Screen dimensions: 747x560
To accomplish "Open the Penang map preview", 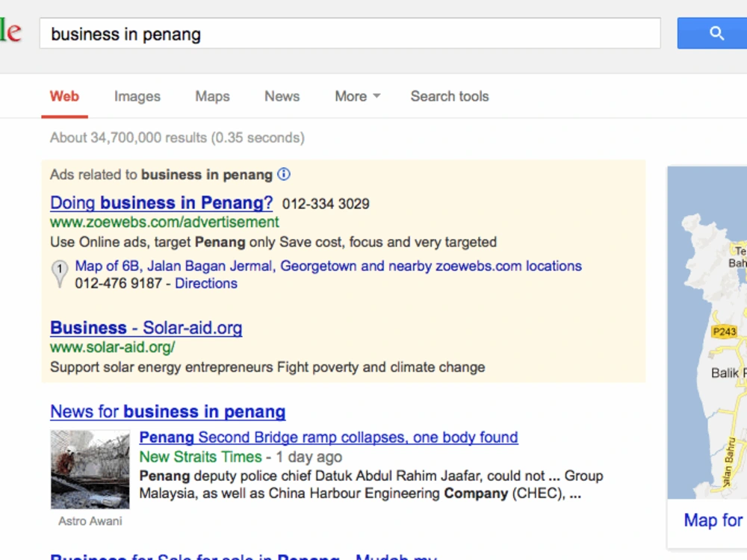I will point(707,332).
